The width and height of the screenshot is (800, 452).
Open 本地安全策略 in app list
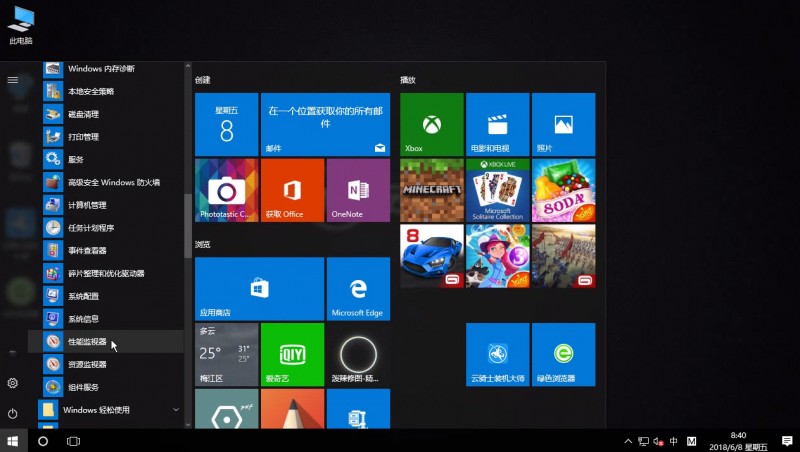pyautogui.click(x=106, y=91)
